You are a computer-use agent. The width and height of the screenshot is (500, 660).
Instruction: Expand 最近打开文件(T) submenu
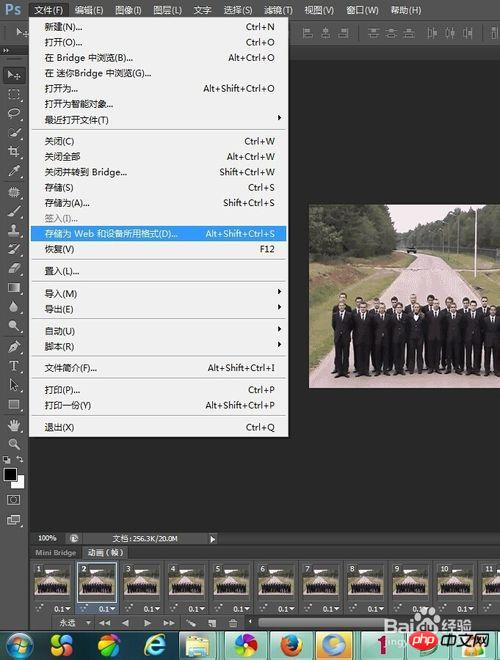[x=159, y=120]
